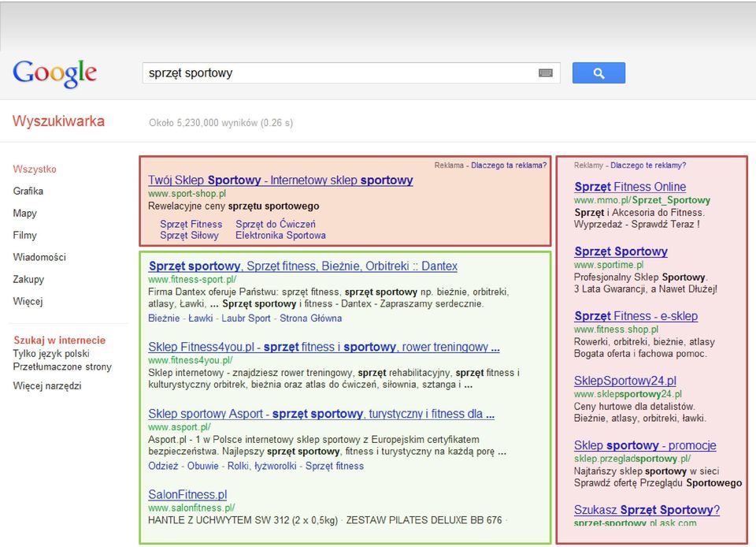
Task: Open ad sitelink 'Sprzęt do Ćwiczeń'
Action: tap(276, 225)
